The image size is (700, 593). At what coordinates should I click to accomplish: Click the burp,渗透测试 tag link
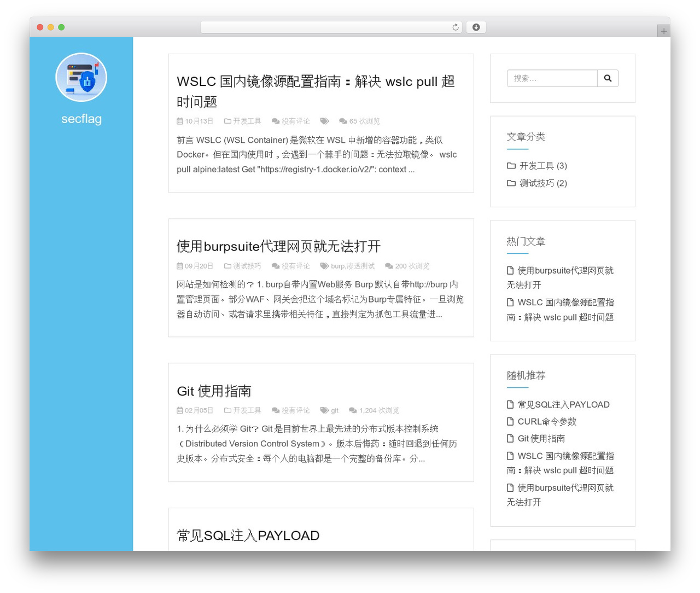tap(353, 266)
